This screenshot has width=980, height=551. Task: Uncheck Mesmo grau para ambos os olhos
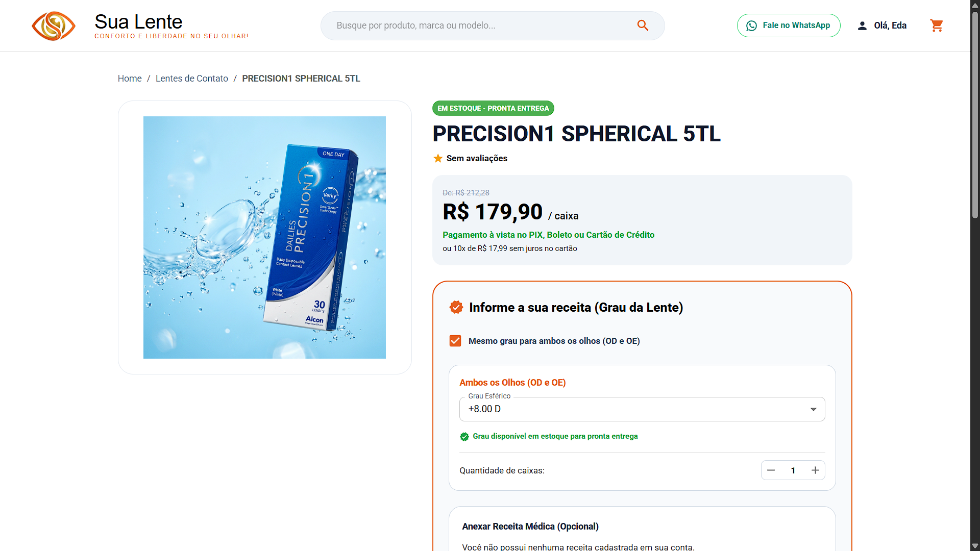point(455,341)
